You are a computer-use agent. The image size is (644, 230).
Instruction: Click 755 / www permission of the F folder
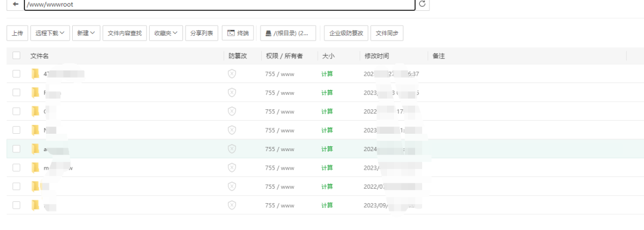[x=280, y=93]
